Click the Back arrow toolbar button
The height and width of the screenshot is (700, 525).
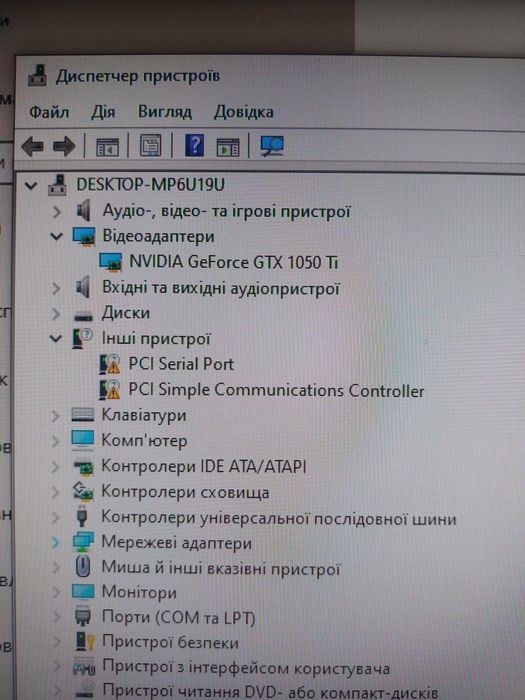coord(32,146)
